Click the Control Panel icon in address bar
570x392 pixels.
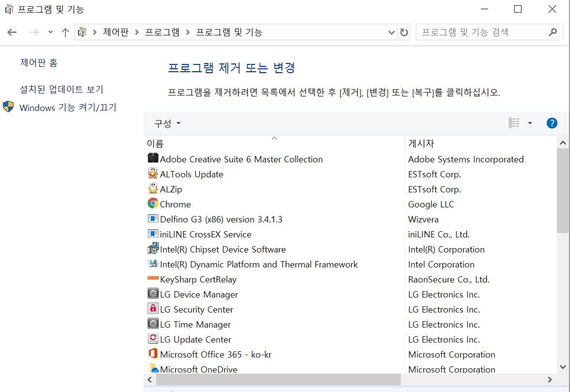pyautogui.click(x=82, y=32)
